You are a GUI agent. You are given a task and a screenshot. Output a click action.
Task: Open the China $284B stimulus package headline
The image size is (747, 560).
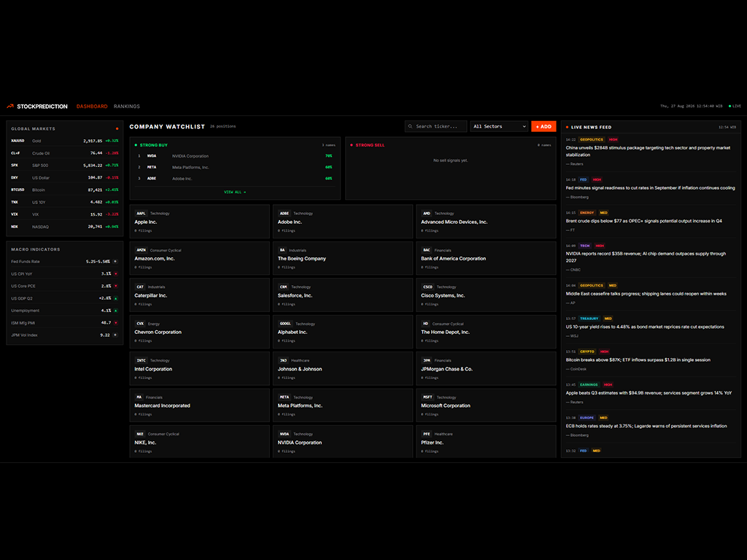tap(648, 151)
